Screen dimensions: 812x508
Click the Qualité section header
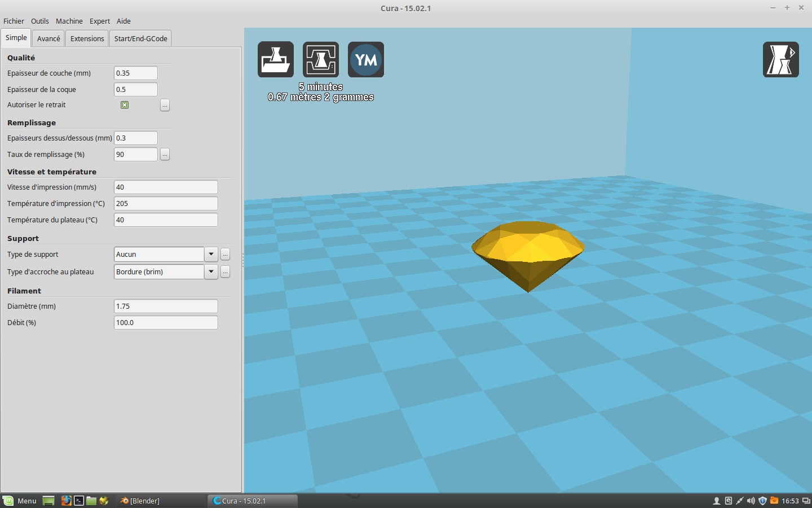pyautogui.click(x=21, y=58)
